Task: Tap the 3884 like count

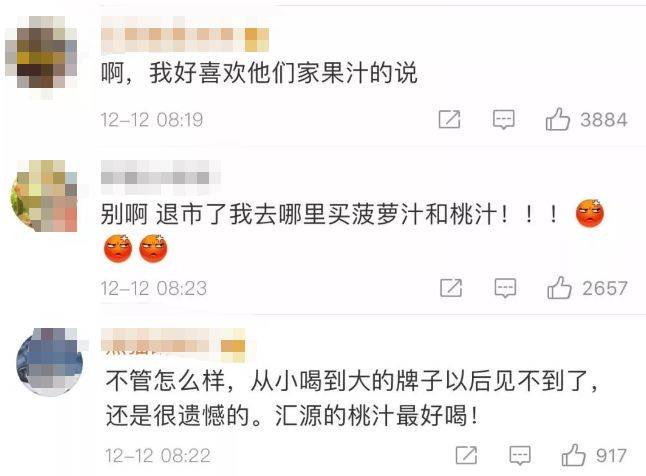Action: coord(604,120)
